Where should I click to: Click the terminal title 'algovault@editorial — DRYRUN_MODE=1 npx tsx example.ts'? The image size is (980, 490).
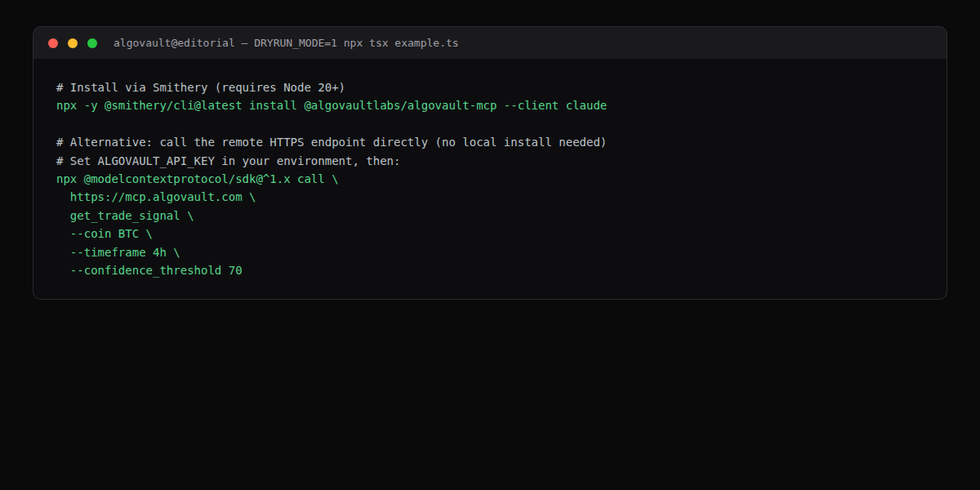[286, 43]
